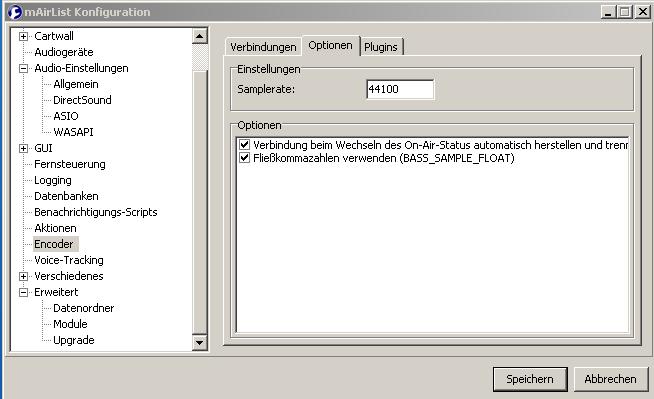Viewport: 654px width, 399px height.
Task: Select GUI in the tree
Action: (43, 148)
